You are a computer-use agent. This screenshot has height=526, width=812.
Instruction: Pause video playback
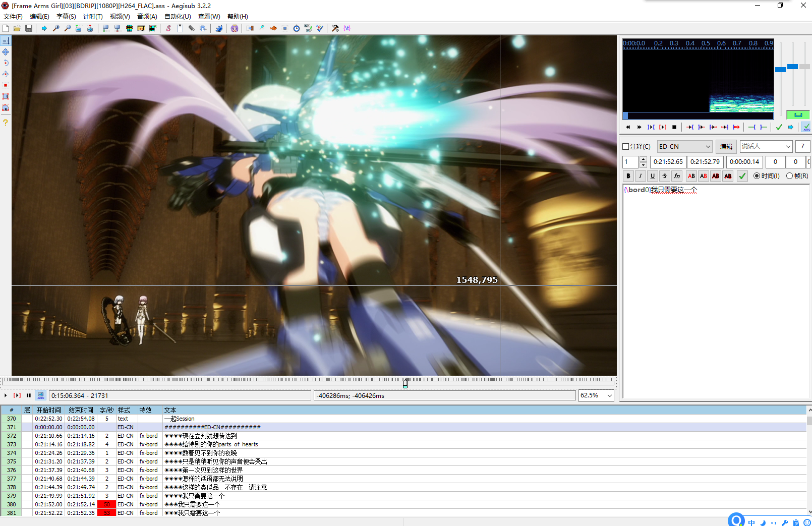click(x=29, y=395)
